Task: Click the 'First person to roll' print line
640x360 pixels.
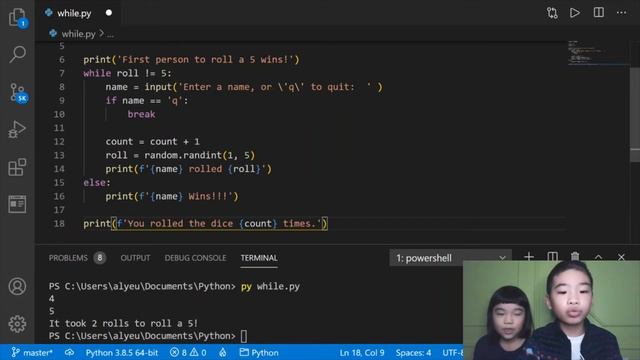Action: point(191,60)
